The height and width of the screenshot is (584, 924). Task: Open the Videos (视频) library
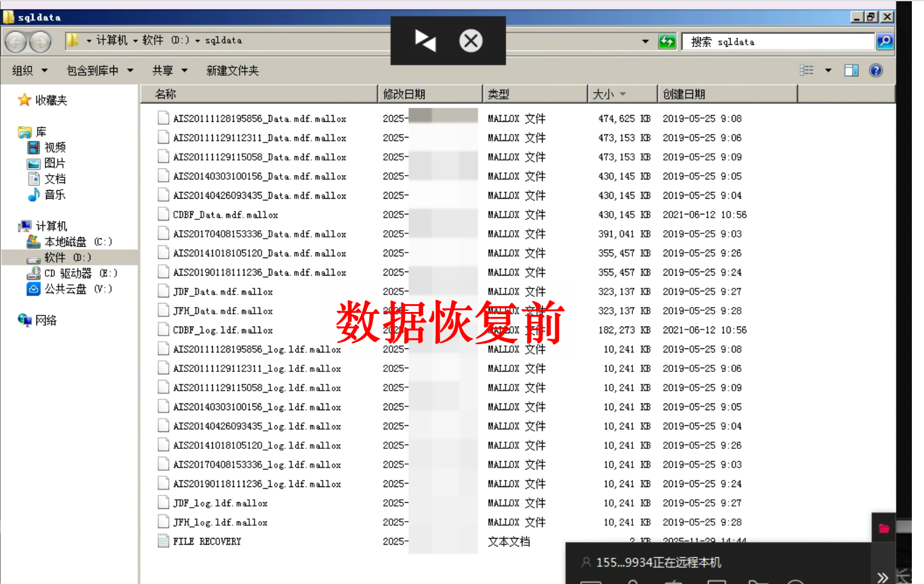pos(47,147)
